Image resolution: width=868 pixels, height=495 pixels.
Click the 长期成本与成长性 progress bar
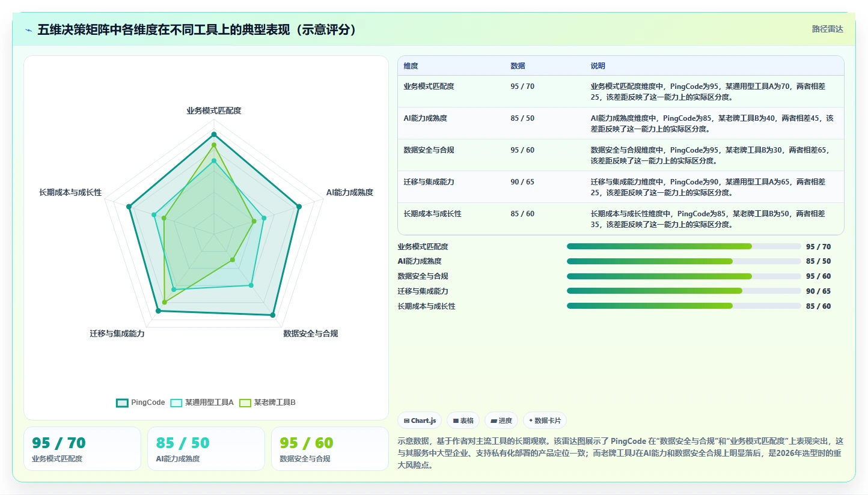pos(683,306)
